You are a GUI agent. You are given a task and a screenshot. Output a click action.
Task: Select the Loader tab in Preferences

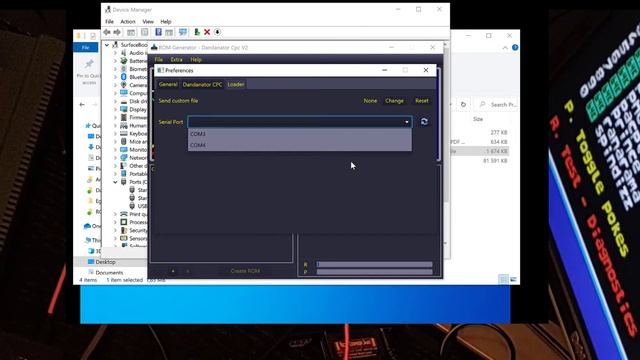[236, 84]
